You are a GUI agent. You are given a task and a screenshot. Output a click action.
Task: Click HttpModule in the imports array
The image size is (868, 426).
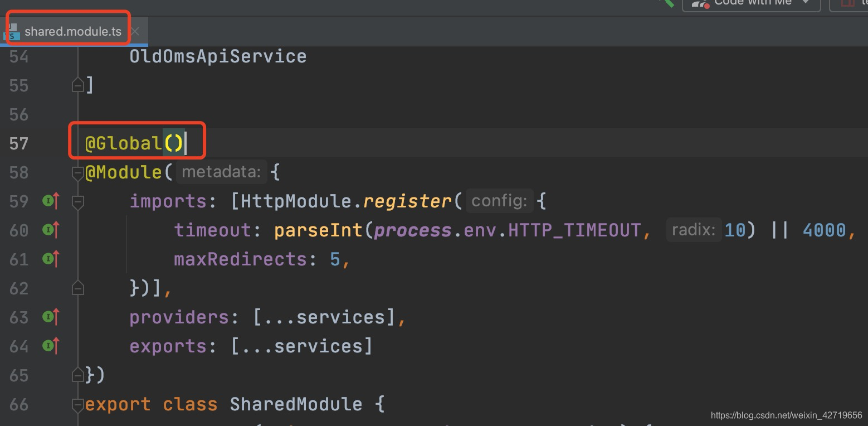tap(296, 201)
